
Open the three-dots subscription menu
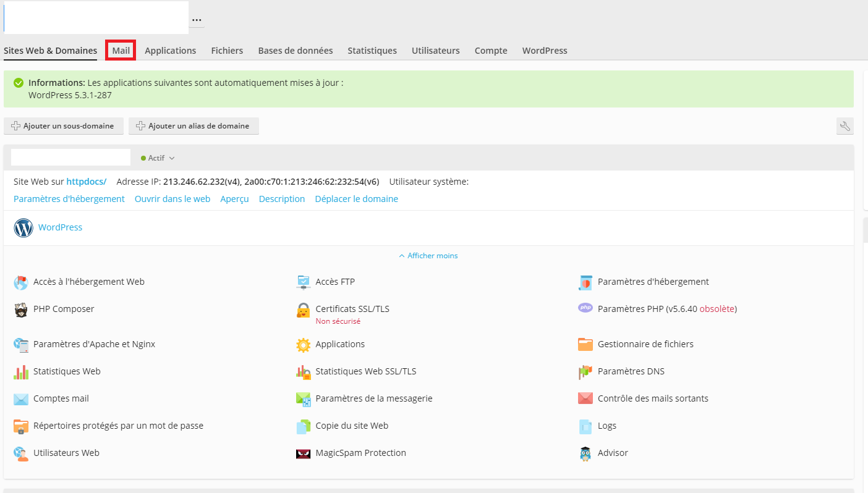tap(197, 20)
